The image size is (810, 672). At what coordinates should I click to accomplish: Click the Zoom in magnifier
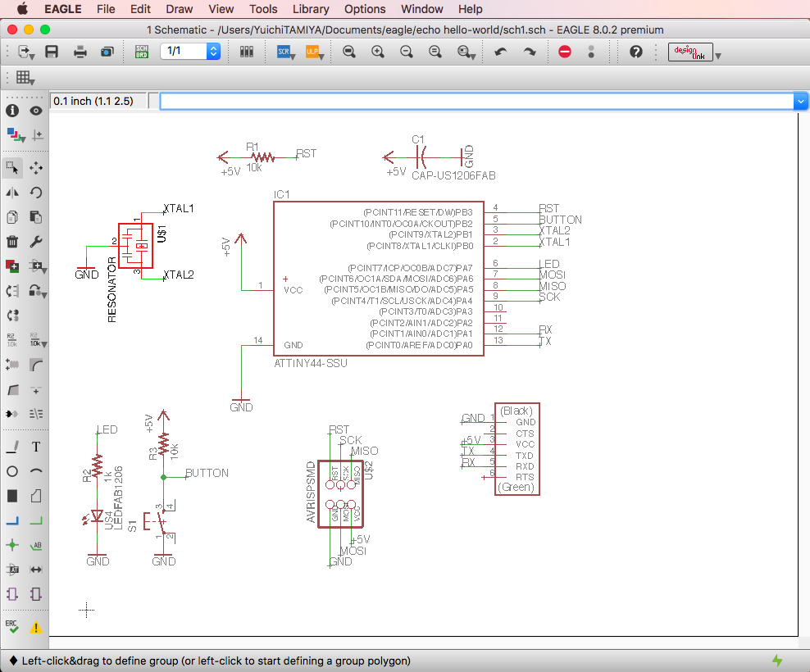[x=378, y=52]
